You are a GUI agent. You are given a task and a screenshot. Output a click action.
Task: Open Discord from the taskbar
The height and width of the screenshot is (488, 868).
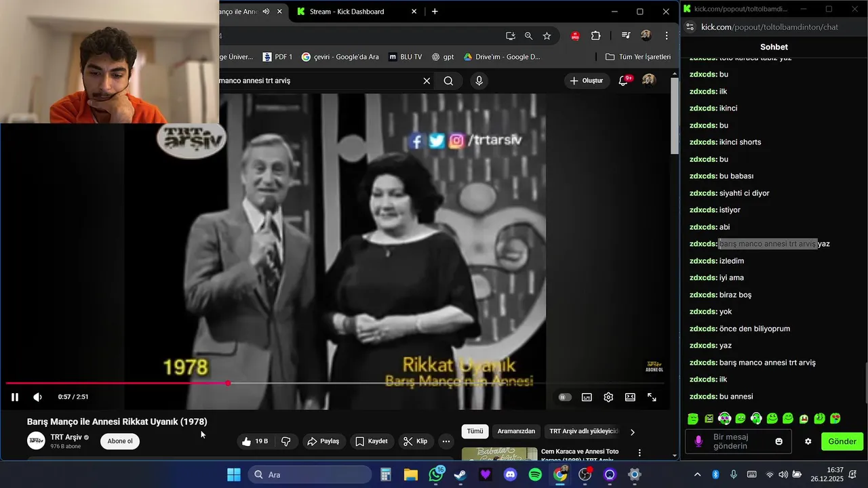tap(510, 474)
